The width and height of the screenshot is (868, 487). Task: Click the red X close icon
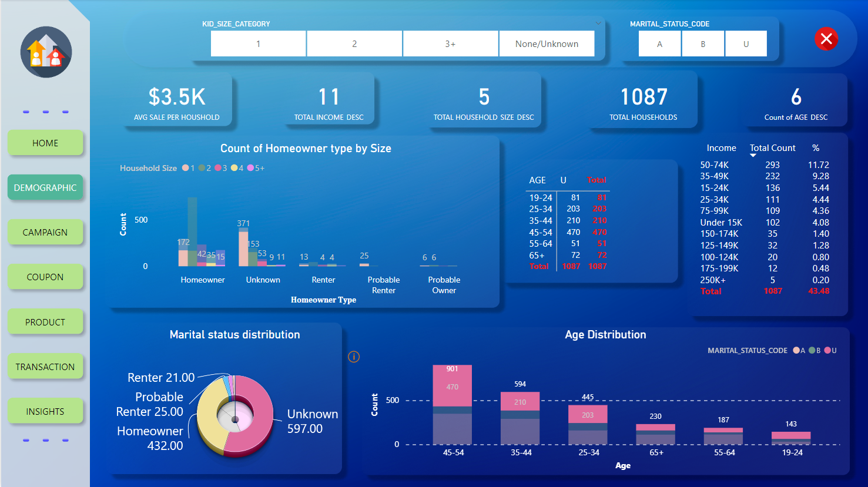826,39
